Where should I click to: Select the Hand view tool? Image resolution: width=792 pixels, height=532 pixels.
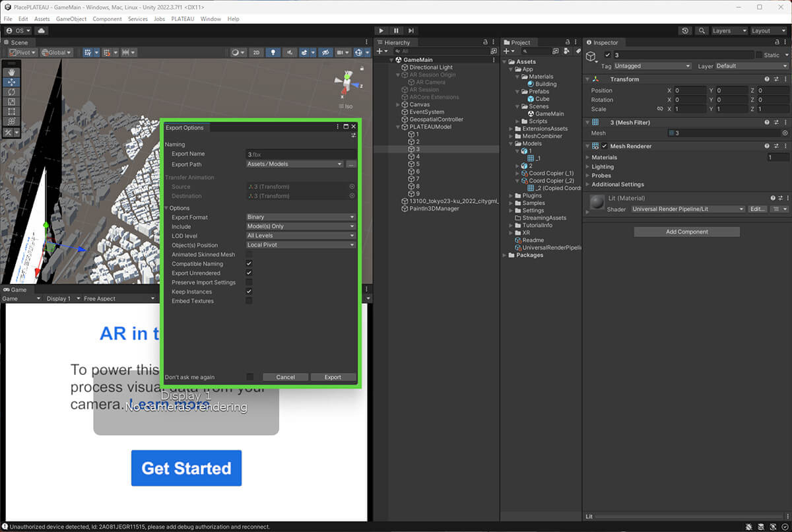pos(12,72)
